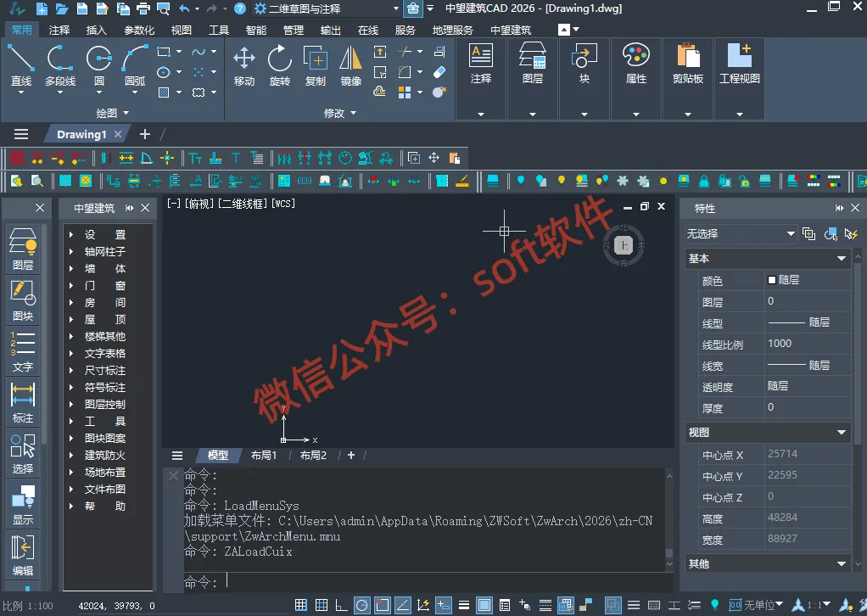This screenshot has height=616, width=867.
Task: Open the 工程视图 engineering view panel
Action: coord(739,78)
